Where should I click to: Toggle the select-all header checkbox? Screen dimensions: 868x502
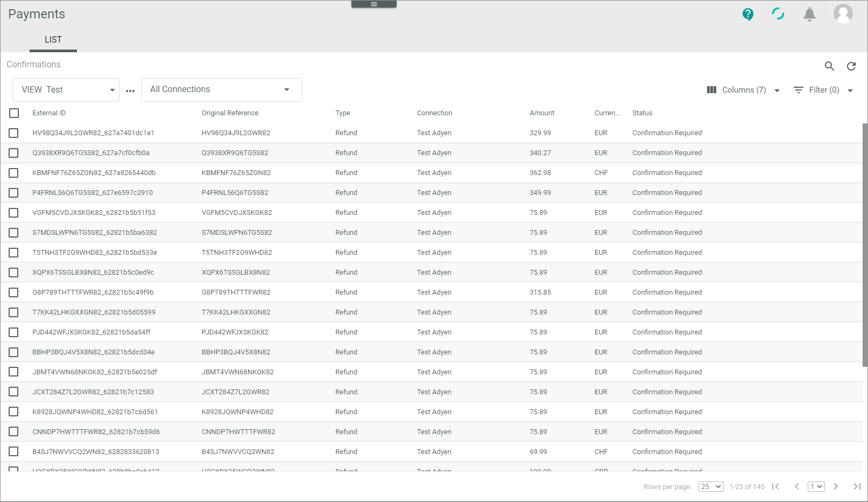[14, 113]
